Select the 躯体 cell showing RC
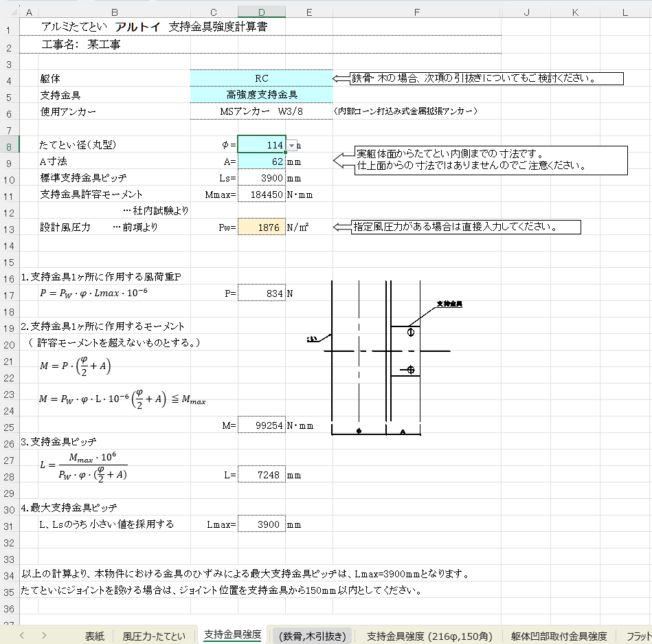Image resolution: width=652 pixels, height=644 pixels. click(x=262, y=78)
